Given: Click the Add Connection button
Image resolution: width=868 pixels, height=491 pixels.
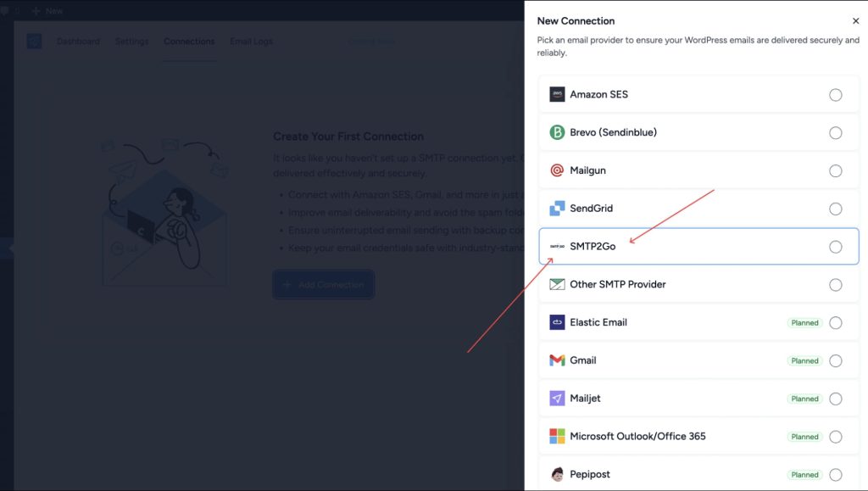Looking at the screenshot, I should 323,285.
